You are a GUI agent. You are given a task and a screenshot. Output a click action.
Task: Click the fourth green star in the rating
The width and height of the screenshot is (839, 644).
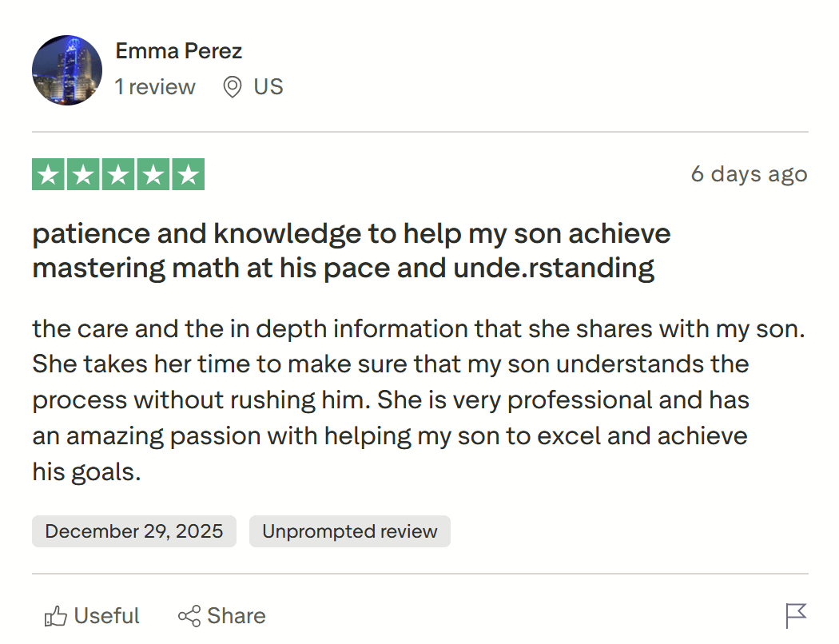click(152, 173)
